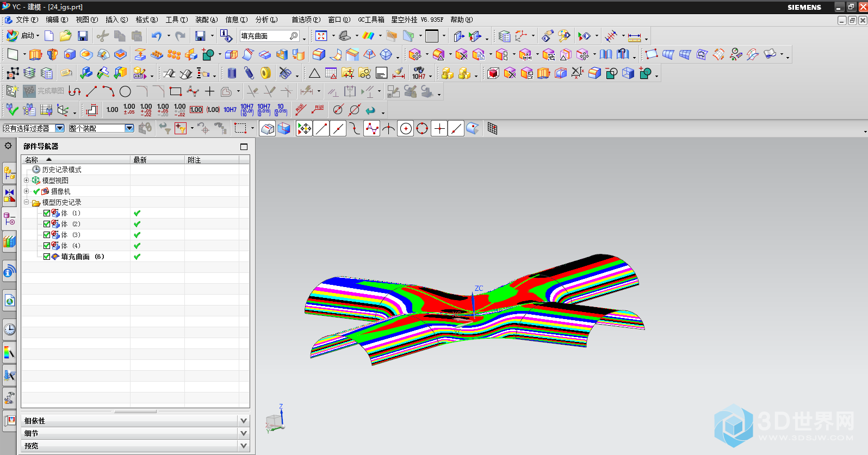Click the New file icon
Screen dimensions: 868x455
(49, 36)
